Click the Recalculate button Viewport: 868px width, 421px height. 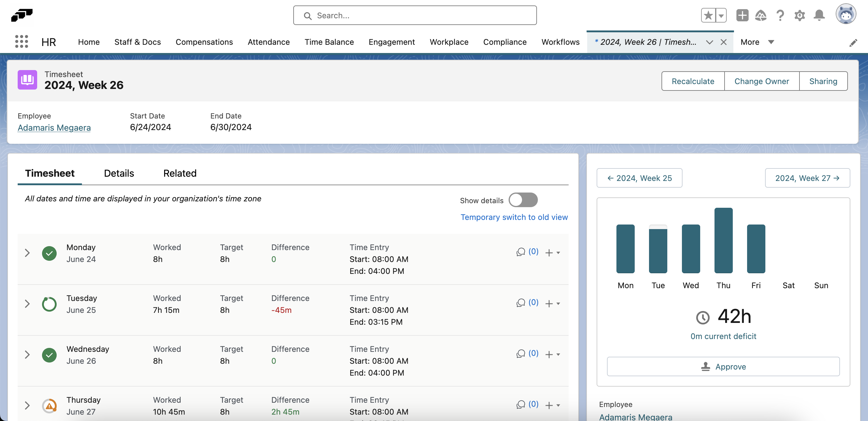point(693,81)
